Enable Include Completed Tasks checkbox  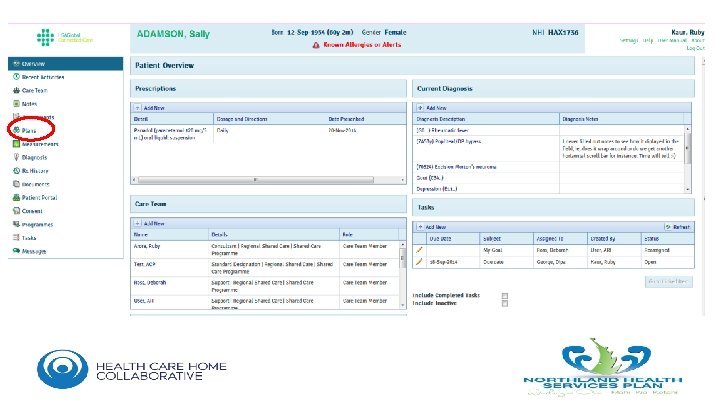(x=505, y=296)
